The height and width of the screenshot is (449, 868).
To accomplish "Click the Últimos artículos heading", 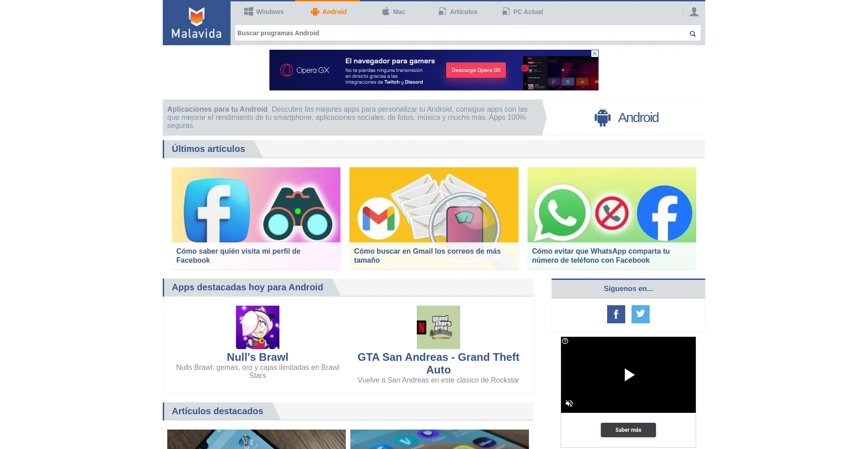I will coord(208,149).
